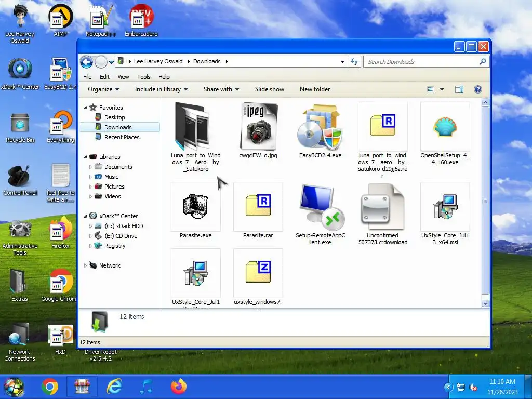Select the Parasite.exe file
This screenshot has width=532, height=399.
[195, 210]
